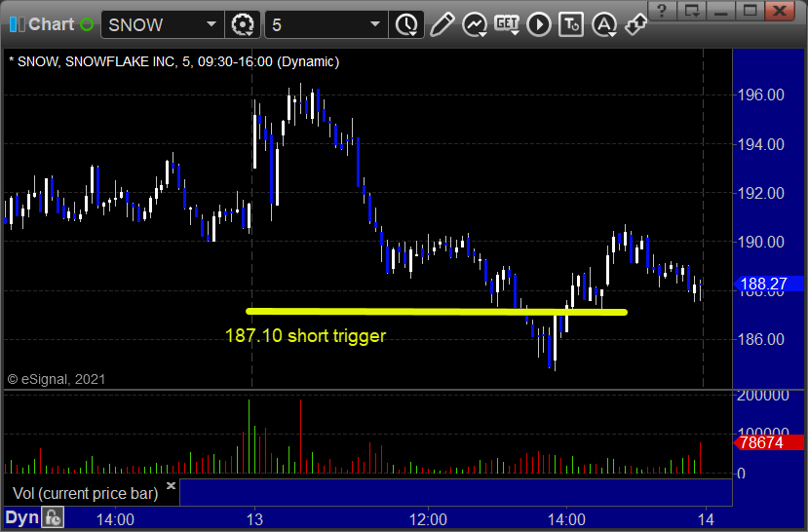
Task: Expand the interval 5 dropdown
Action: (375, 24)
